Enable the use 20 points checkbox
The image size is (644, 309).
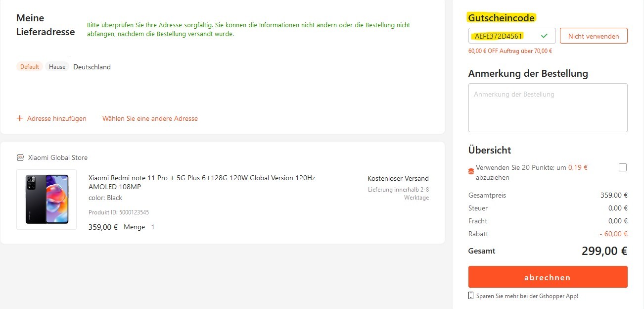623,167
